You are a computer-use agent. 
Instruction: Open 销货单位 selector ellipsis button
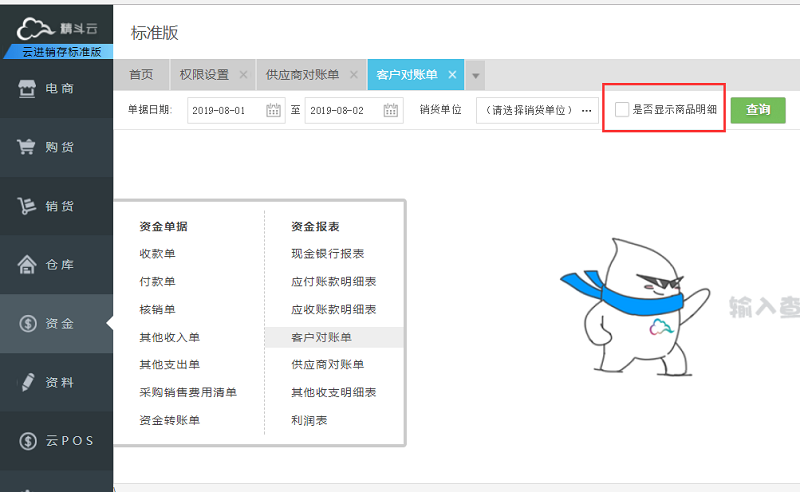click(x=586, y=110)
